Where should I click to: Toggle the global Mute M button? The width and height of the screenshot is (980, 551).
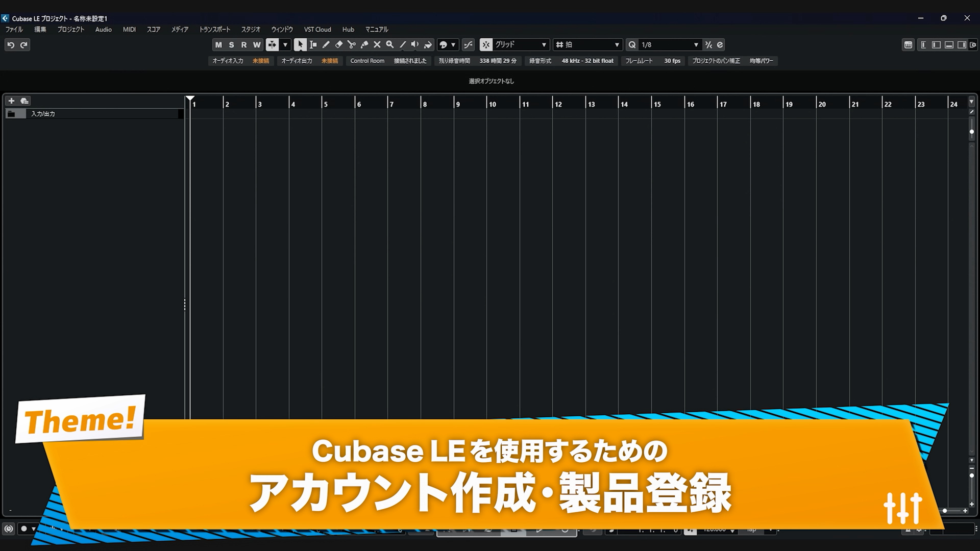point(218,45)
